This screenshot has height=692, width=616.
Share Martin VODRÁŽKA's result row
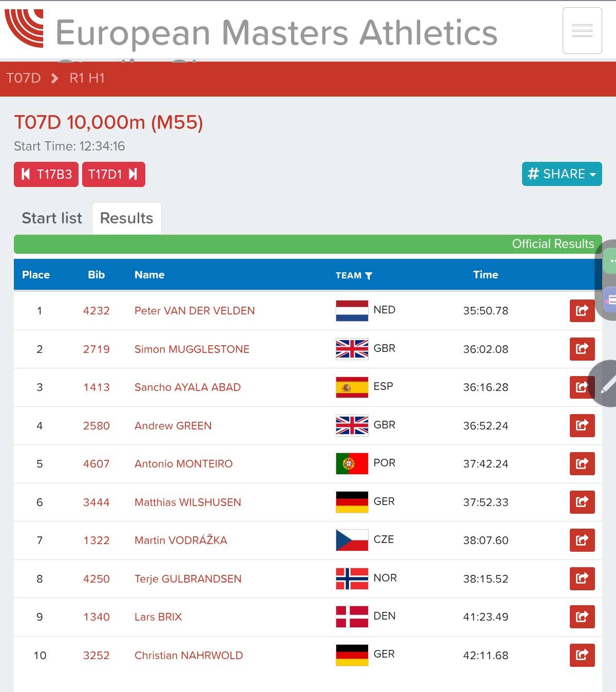point(582,540)
